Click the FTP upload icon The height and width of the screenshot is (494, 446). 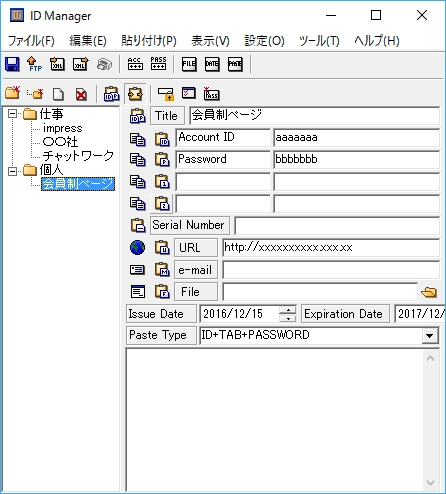coord(34,64)
